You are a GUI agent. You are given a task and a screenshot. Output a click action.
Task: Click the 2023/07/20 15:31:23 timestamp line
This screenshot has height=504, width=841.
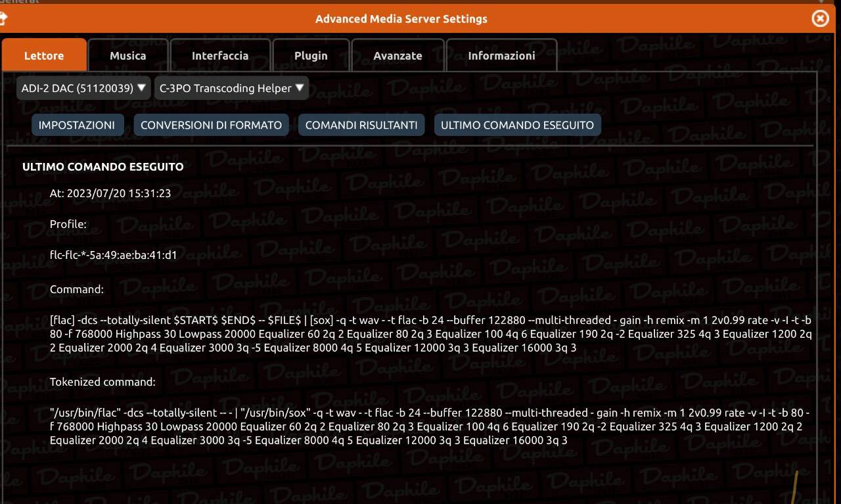(x=110, y=193)
